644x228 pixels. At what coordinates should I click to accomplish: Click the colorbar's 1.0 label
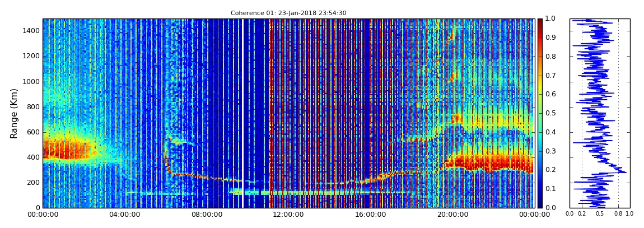click(x=550, y=19)
